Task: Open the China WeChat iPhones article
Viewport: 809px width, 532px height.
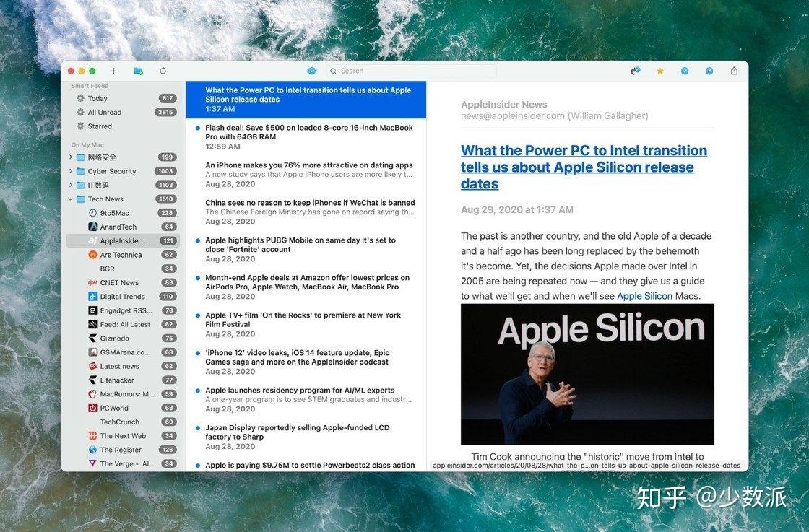Action: pos(306,212)
